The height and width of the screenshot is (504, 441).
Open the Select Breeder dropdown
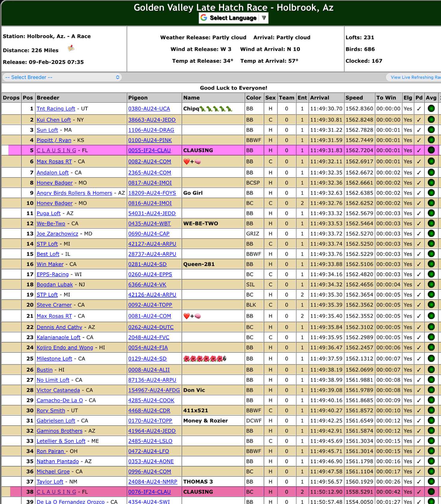62,77
